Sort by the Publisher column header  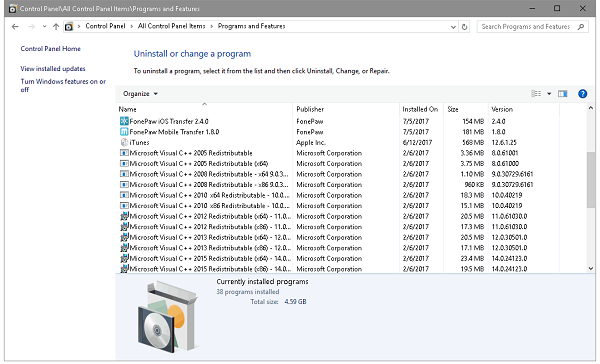tap(346, 109)
